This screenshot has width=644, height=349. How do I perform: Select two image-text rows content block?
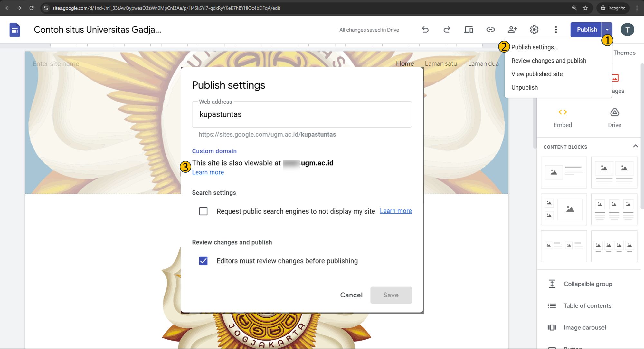(564, 246)
